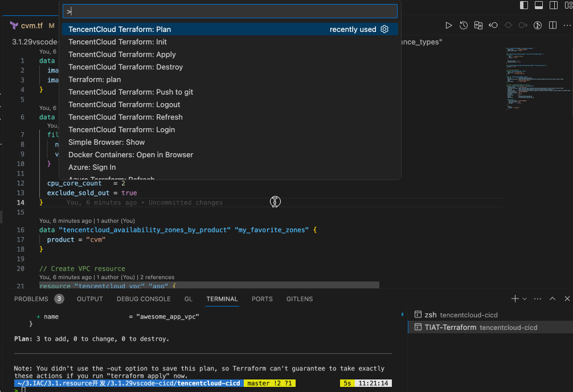Select the zsh tencentcloud-cicd terminal
Image resolution: width=573 pixels, height=392 pixels.
(490, 315)
